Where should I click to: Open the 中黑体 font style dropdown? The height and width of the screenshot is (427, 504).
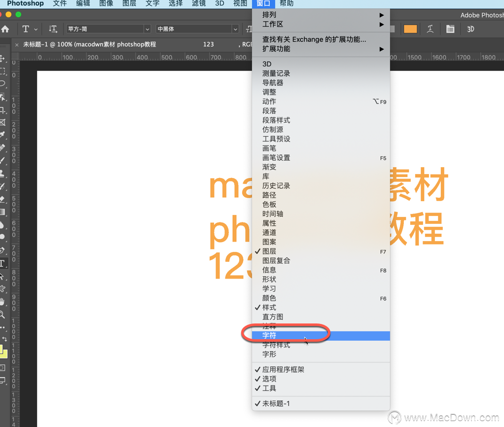point(235,29)
